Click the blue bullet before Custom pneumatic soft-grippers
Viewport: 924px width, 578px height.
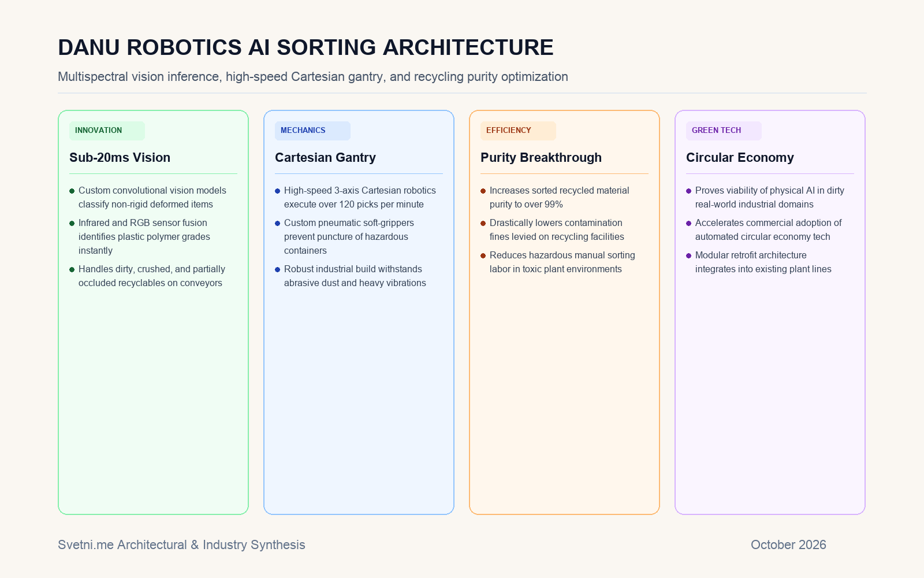(x=278, y=223)
